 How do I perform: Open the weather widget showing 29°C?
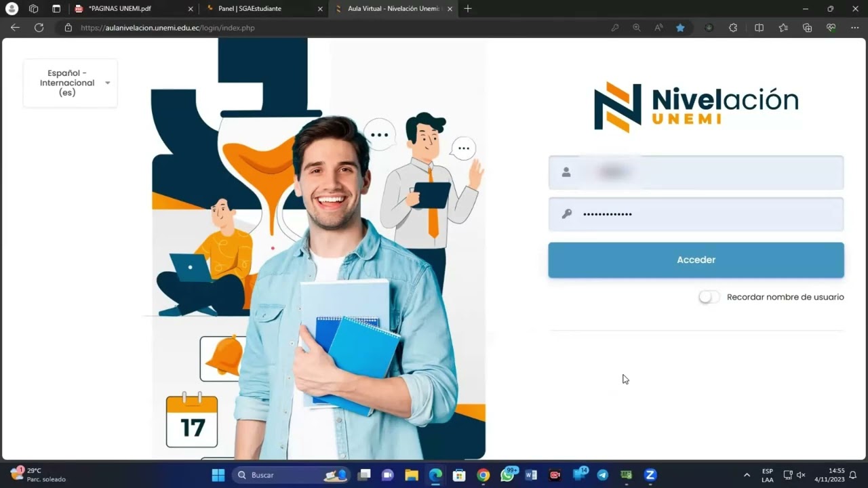click(37, 474)
